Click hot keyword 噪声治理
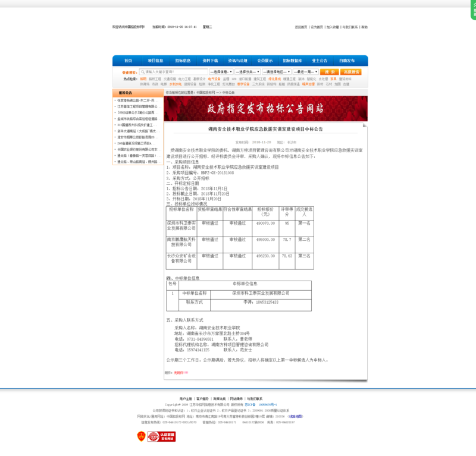 [x=308, y=84]
